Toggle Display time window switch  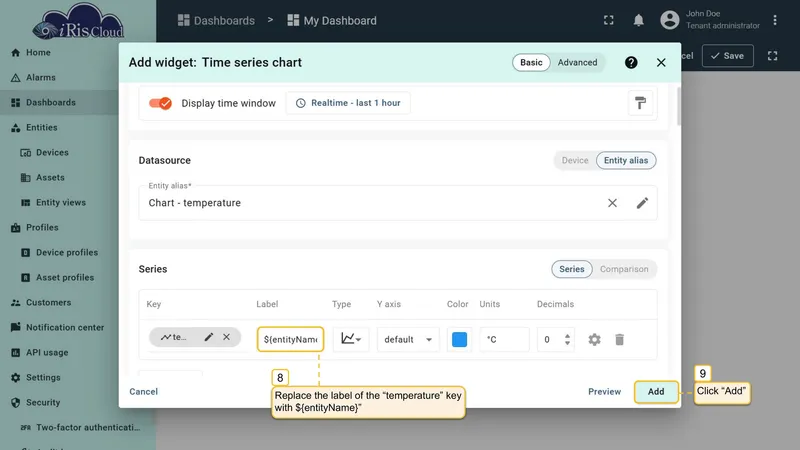pos(160,103)
